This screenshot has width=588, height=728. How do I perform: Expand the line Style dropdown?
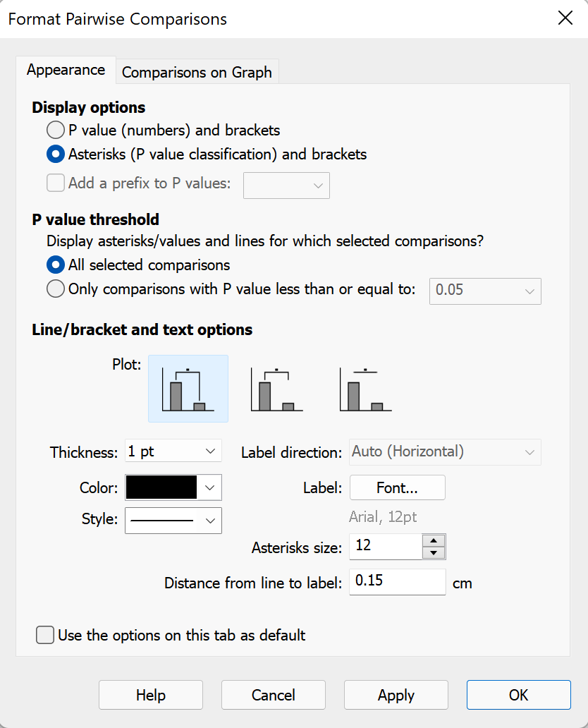(173, 521)
